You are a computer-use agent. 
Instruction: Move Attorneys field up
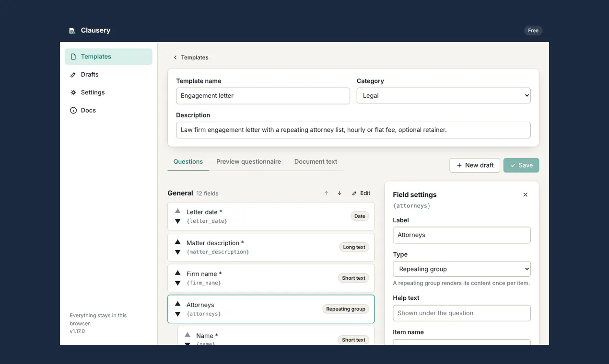(177, 304)
